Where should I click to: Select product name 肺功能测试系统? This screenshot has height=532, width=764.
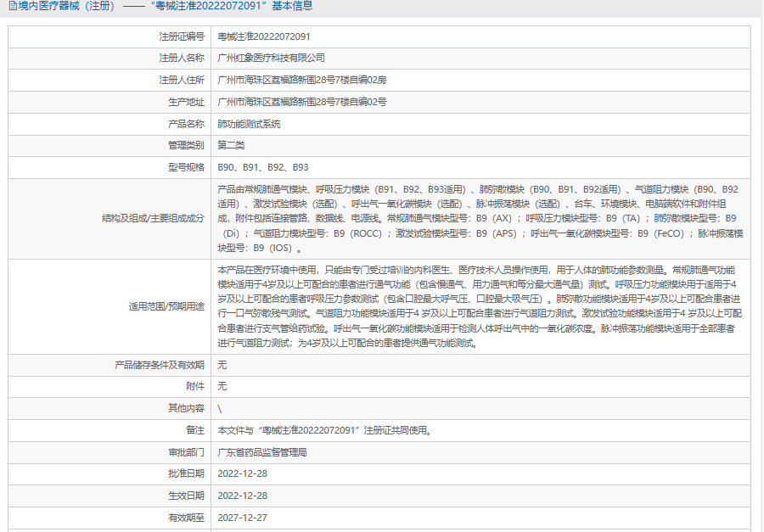tap(249, 124)
